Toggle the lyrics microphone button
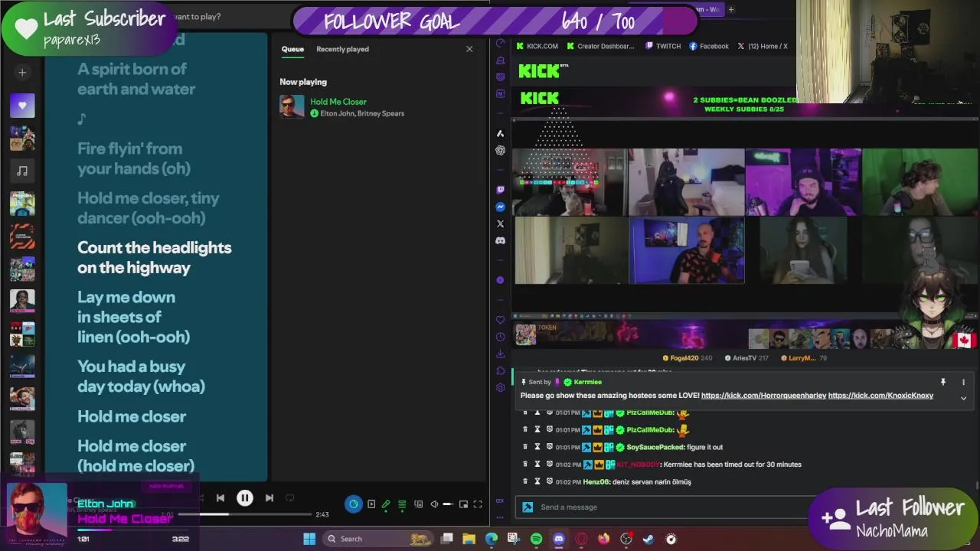Viewport: 980px width, 551px height. [x=386, y=504]
